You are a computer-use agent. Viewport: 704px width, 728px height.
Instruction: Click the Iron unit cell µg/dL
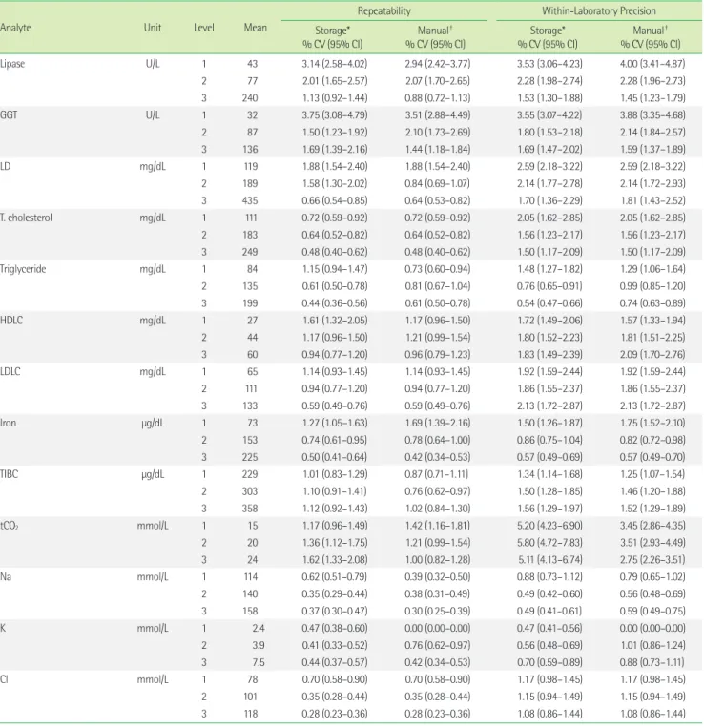tap(153, 424)
